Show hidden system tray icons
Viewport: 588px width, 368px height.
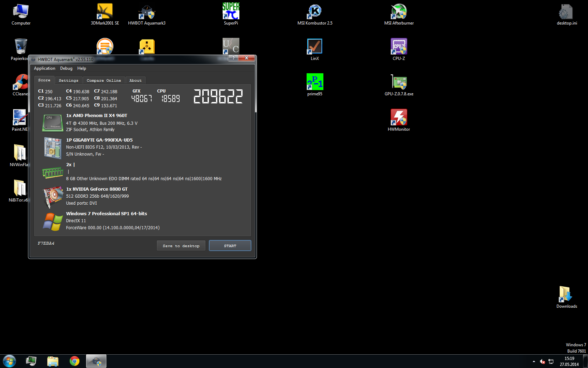[x=534, y=361]
